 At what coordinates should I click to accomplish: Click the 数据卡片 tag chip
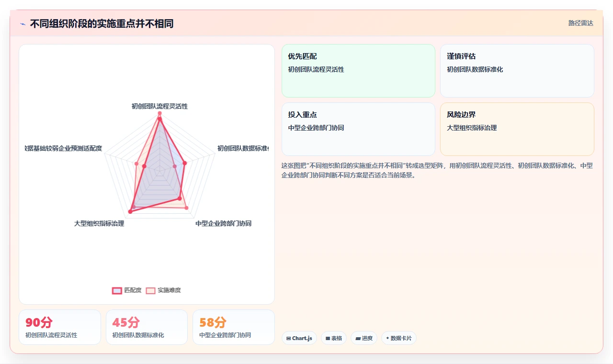(399, 338)
